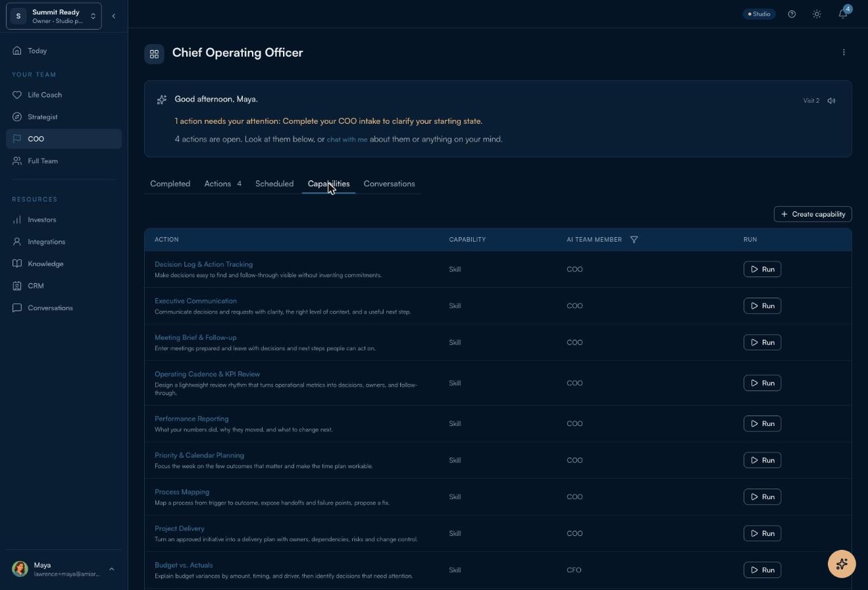Open Performance Reporting capability link
This screenshot has width=868, height=590.
pos(191,419)
